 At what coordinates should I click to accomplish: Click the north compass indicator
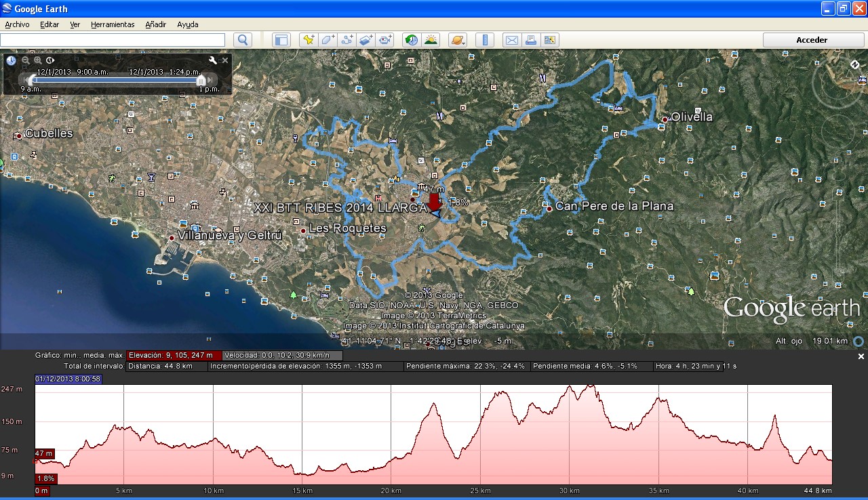tap(855, 64)
